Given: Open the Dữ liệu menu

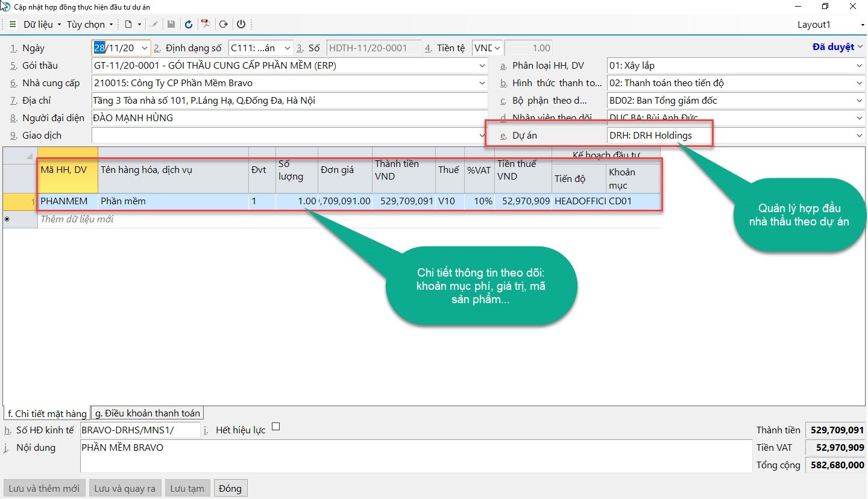Looking at the screenshot, I should [42, 25].
